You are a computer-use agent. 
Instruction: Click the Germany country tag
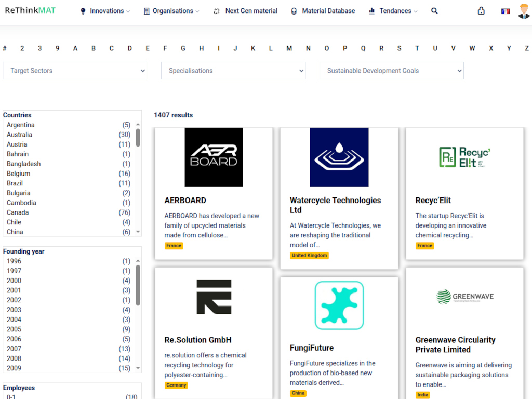point(176,385)
